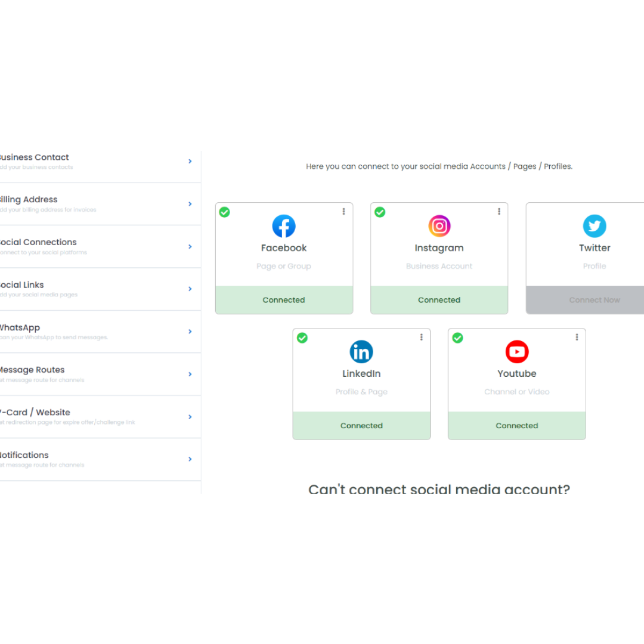Viewport: 644px width, 644px height.
Task: Click the Instagram card title text
Action: (439, 248)
